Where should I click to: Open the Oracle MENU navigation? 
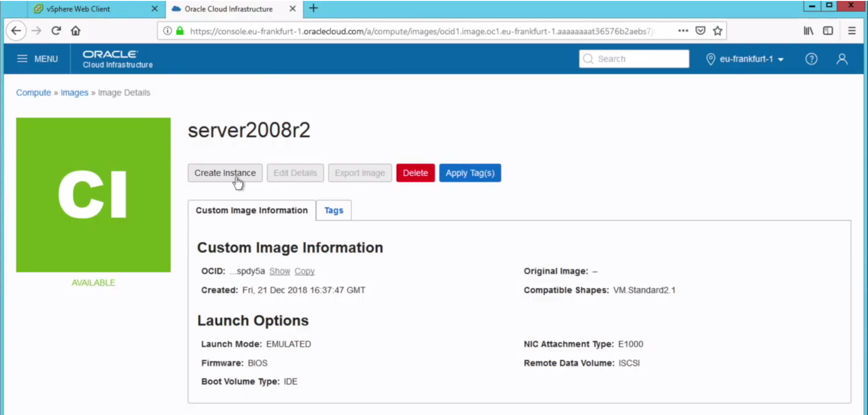[37, 59]
